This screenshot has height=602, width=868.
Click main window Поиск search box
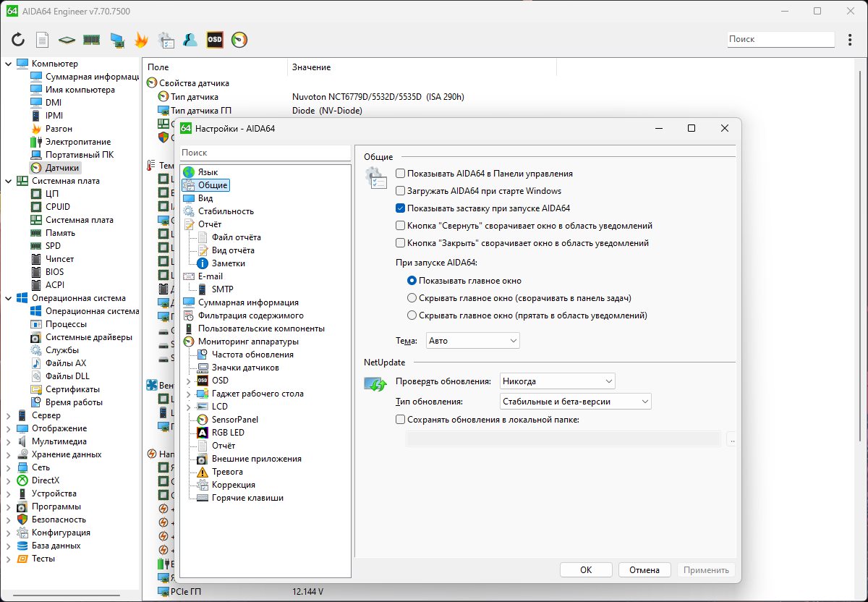tap(780, 39)
